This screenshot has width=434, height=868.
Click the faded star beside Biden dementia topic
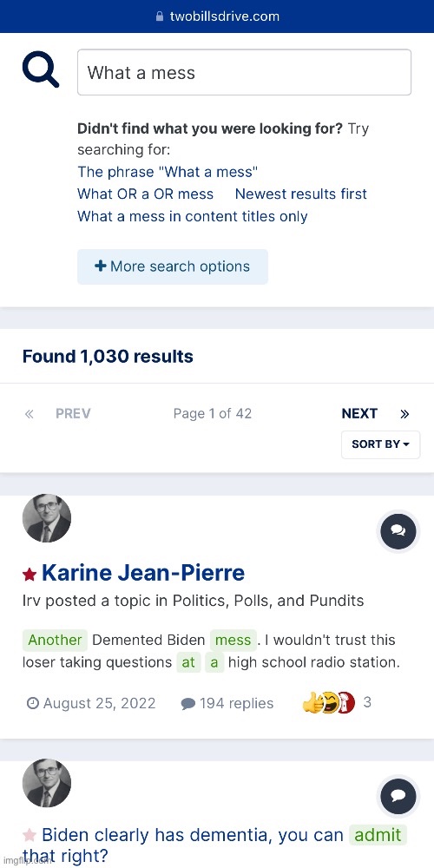coord(30,835)
